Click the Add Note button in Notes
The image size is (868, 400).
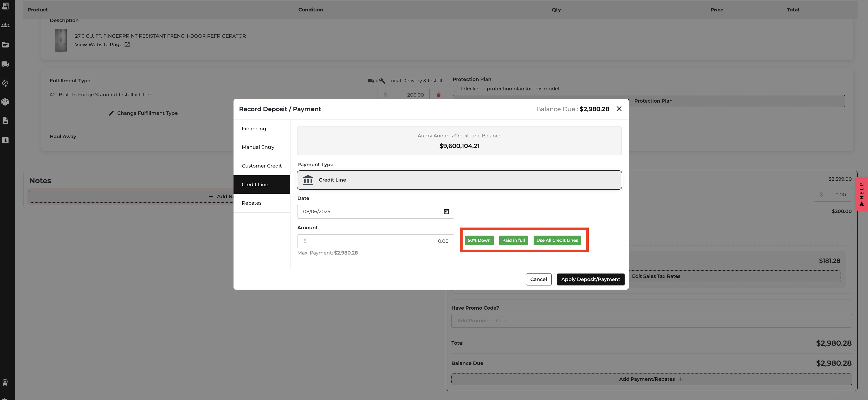[x=131, y=197]
